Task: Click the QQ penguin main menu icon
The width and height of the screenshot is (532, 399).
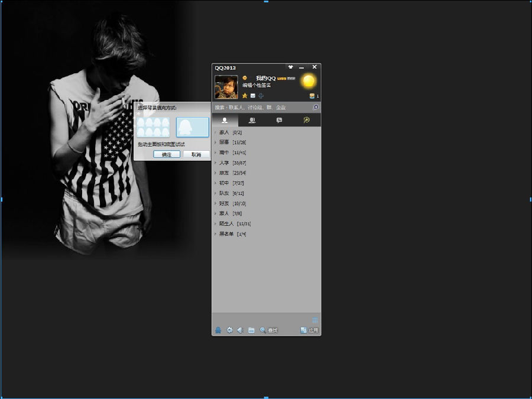Action: 218,330
